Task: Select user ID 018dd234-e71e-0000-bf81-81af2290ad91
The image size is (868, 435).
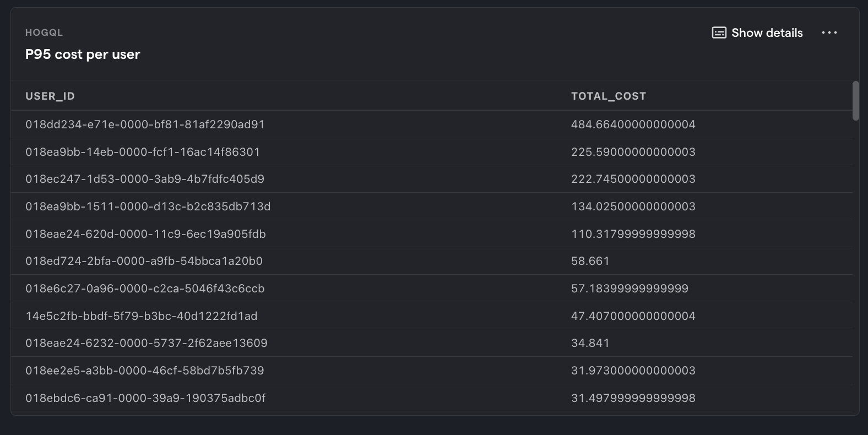Action: [x=145, y=124]
